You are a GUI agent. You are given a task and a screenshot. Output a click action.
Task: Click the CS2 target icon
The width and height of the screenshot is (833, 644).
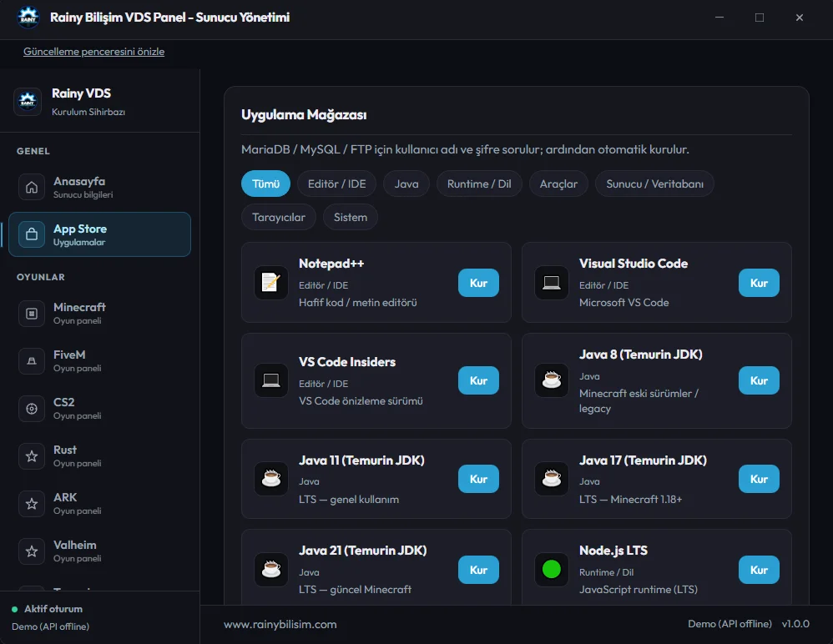click(32, 408)
